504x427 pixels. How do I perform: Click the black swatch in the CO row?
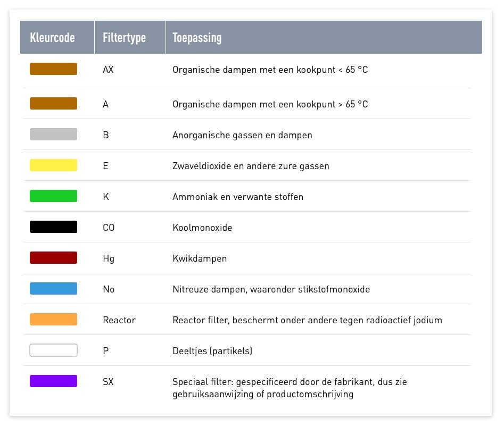point(53,227)
